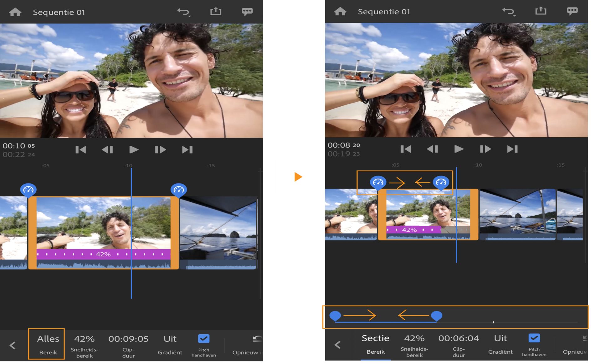Step back one frame in left screen
The image size is (601, 364).
click(107, 150)
